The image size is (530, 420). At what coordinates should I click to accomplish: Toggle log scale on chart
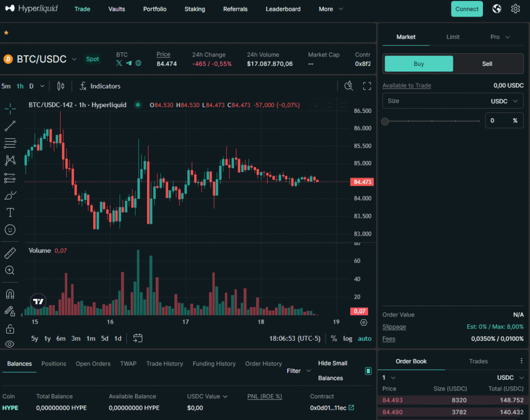(x=348, y=339)
